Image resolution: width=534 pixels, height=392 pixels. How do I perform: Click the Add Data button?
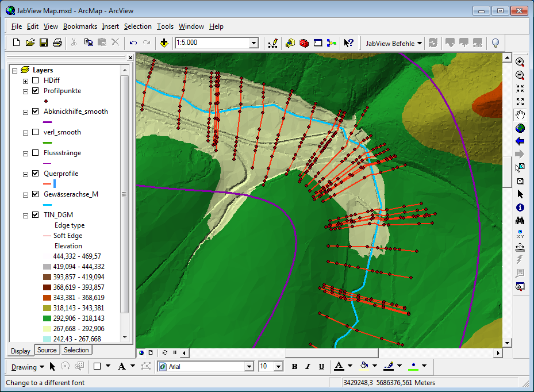coord(164,43)
